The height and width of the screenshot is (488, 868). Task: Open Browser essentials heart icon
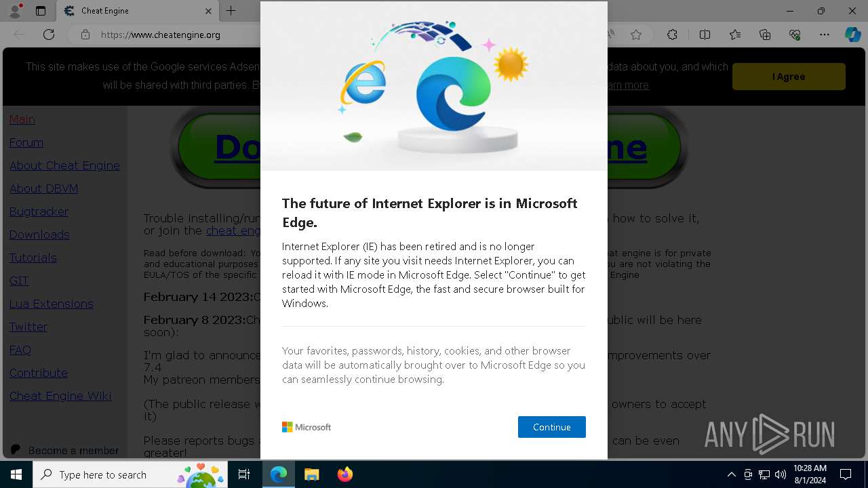(x=795, y=35)
